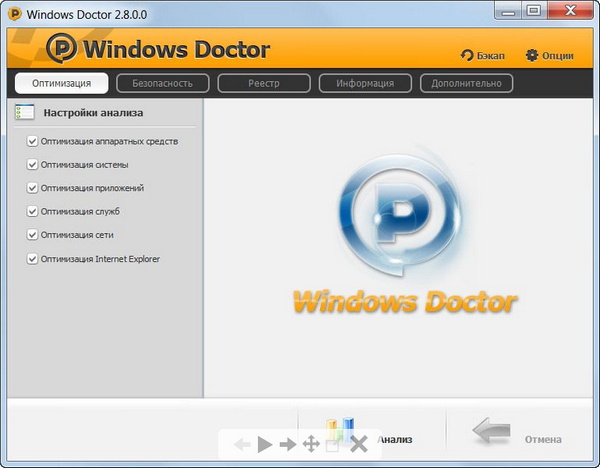Click the four-way move icon in overlay
Viewport: 600px width, 468px height.
(311, 444)
